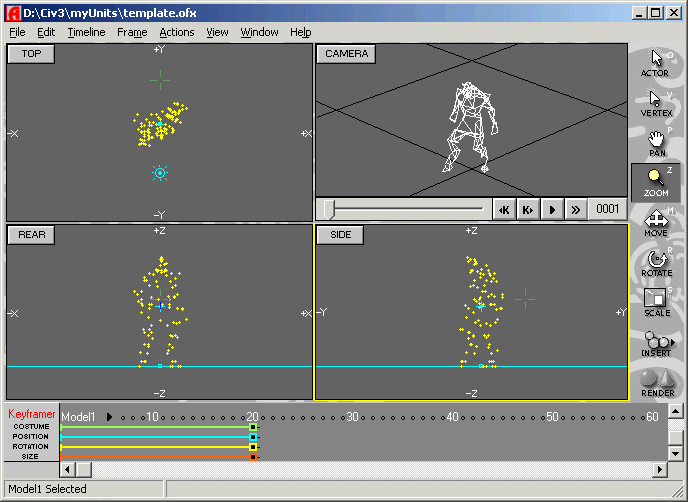Choose the Rotate tool
The width and height of the screenshot is (688, 502).
coord(656,263)
